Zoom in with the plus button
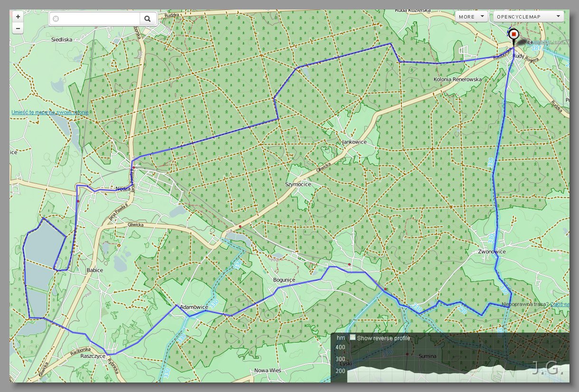This screenshot has width=579, height=392. coord(18,17)
